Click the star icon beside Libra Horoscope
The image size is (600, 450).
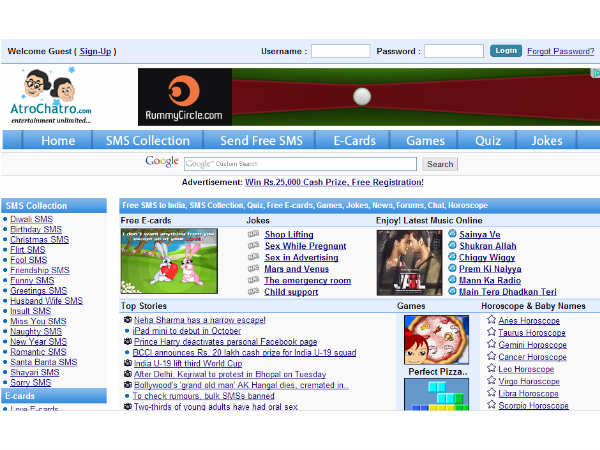(491, 392)
